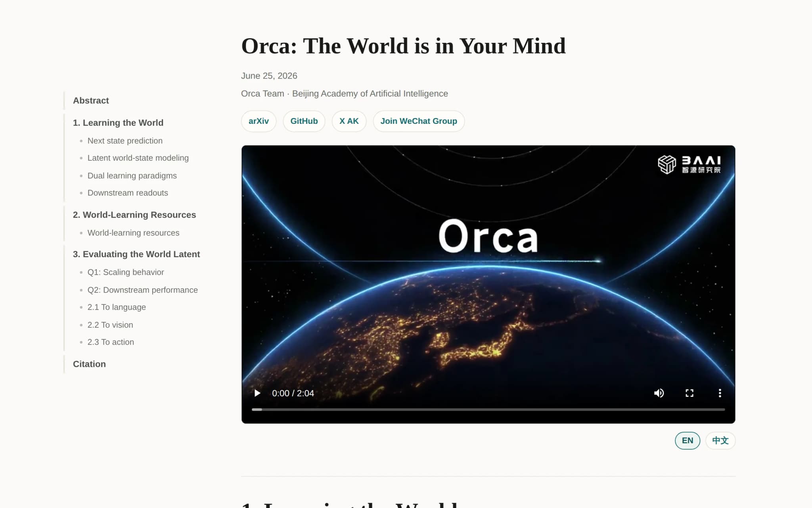
Task: Jump to Citation section
Action: pyautogui.click(x=89, y=364)
